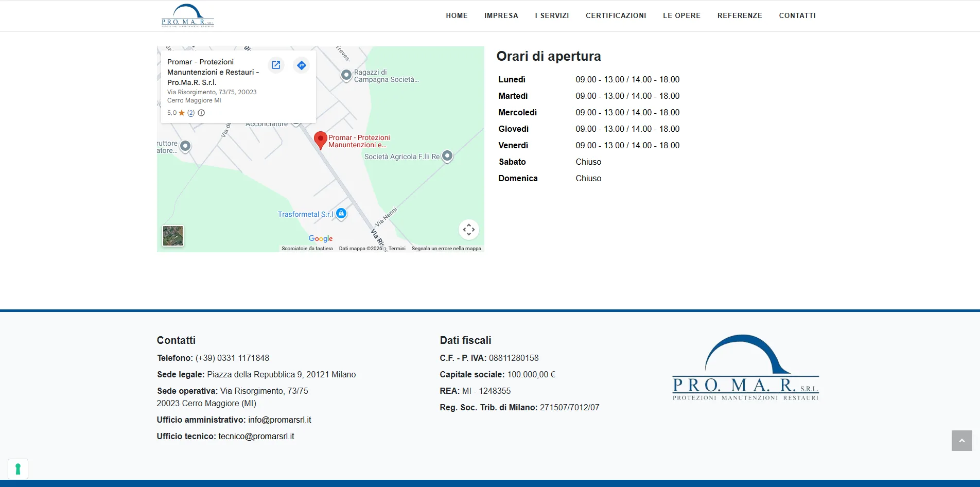Click the info@promarsrl.it email address
Image resolution: width=980 pixels, height=487 pixels.
279,420
